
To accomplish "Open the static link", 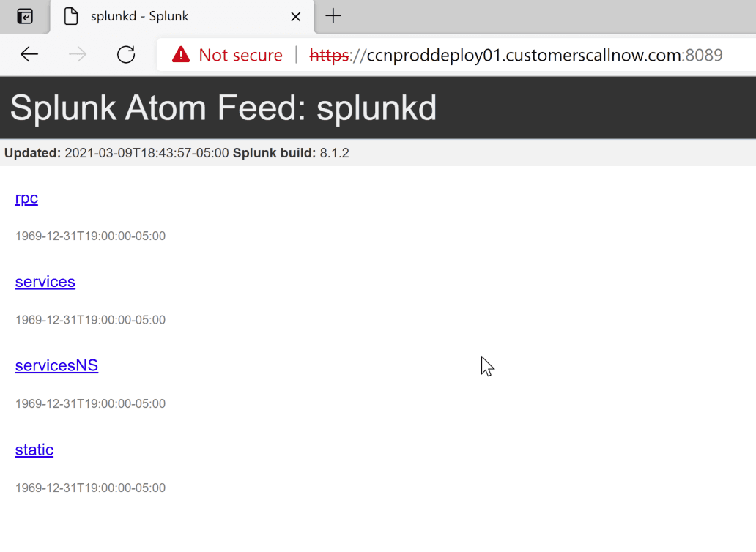I will 34,450.
